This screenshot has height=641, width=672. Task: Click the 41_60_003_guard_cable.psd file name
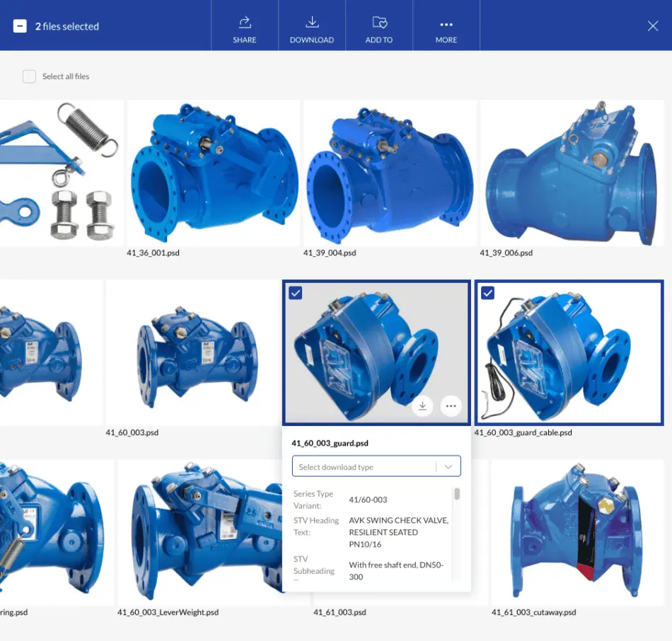[x=523, y=432]
